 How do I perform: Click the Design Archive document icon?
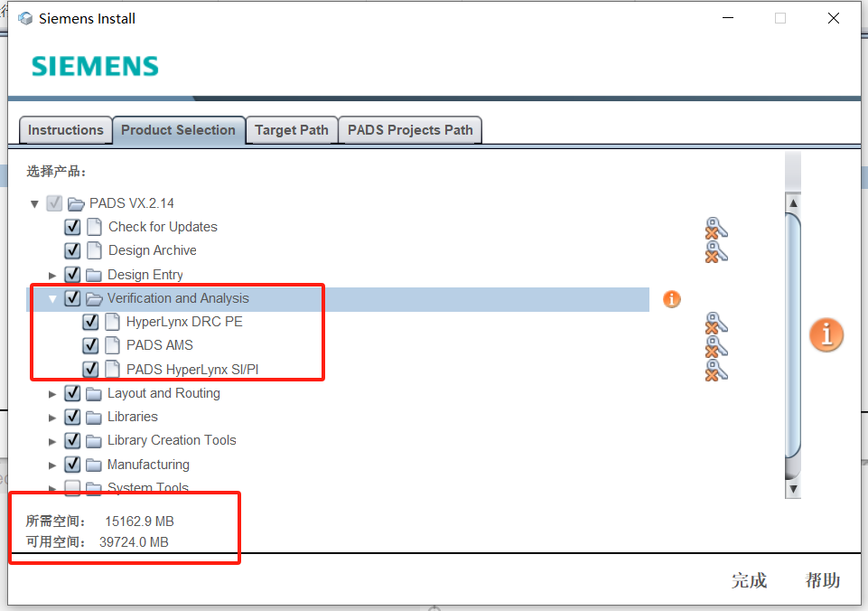[x=95, y=250]
